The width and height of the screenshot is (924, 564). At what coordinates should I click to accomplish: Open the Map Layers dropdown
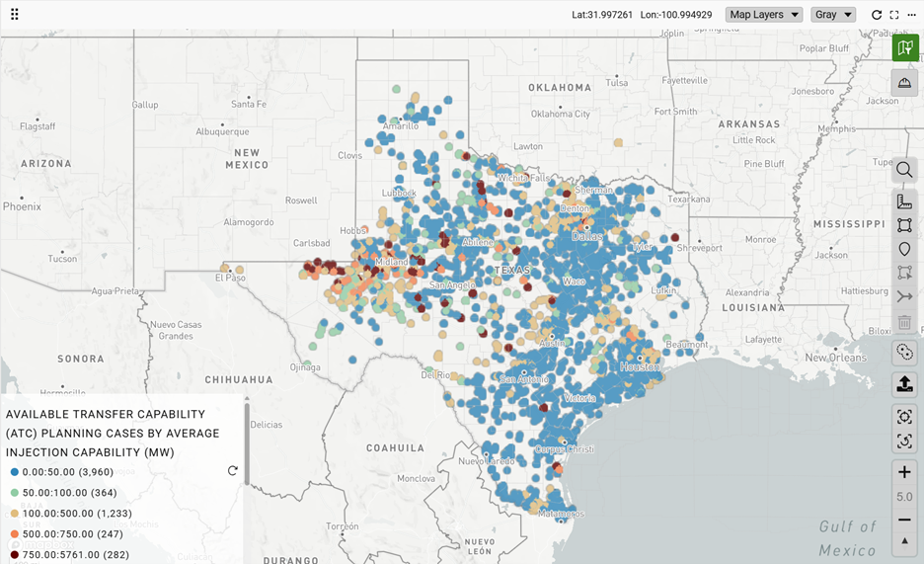coord(764,15)
